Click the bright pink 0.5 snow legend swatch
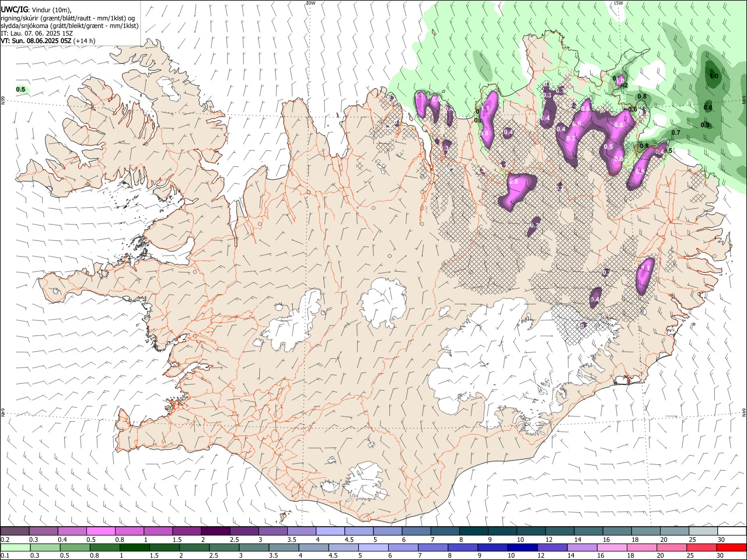 [101, 531]
